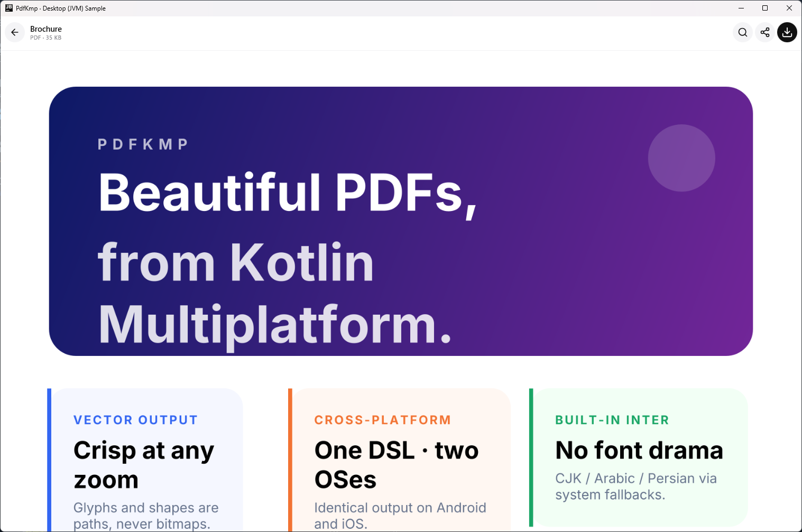This screenshot has width=802, height=532.
Task: Click the CROSS-PLATFORM card label
Action: (x=383, y=420)
